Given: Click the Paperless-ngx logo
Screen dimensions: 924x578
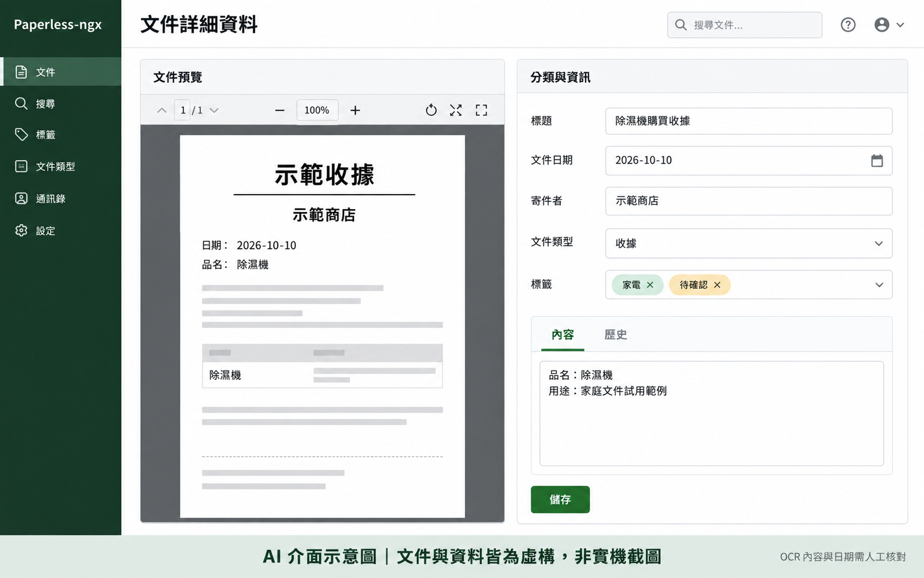Looking at the screenshot, I should 58,24.
